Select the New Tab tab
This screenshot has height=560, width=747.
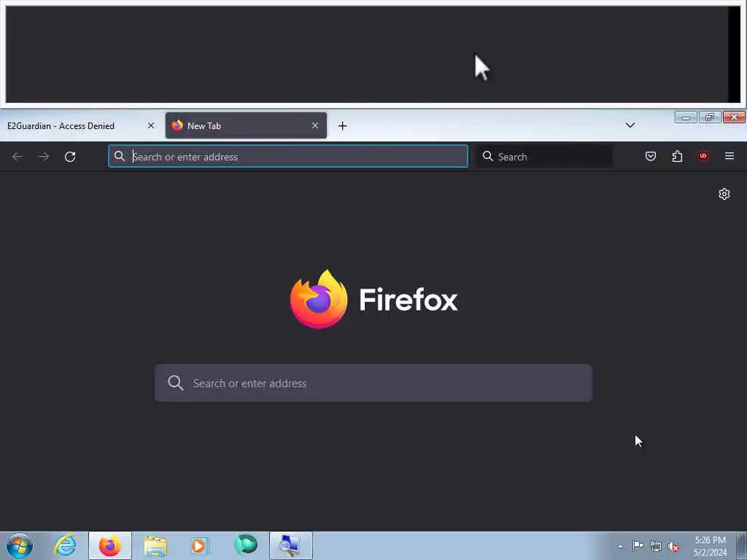pyautogui.click(x=246, y=125)
